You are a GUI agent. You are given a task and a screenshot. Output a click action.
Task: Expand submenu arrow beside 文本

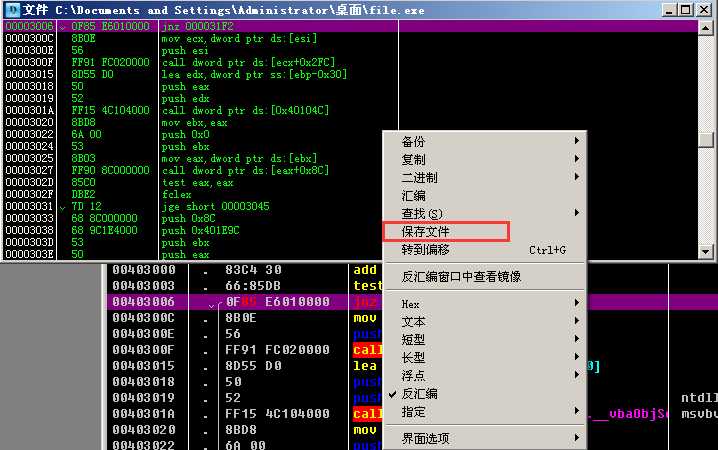point(577,320)
